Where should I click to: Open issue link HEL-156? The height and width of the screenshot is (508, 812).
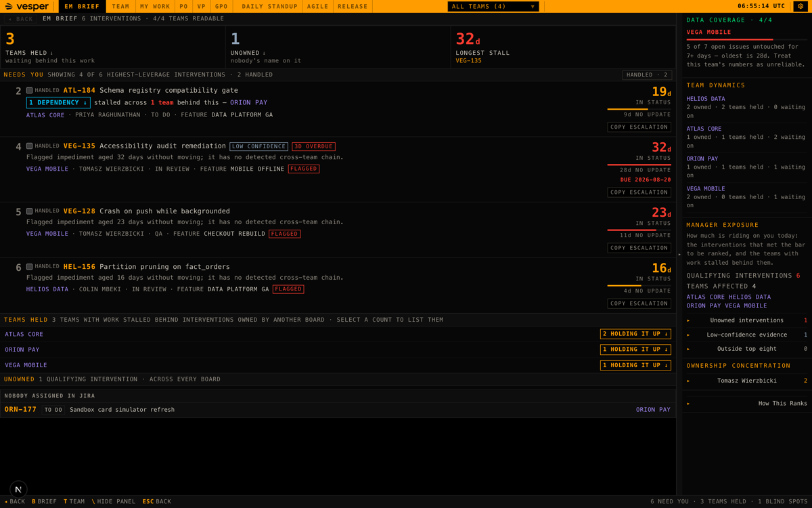click(79, 266)
